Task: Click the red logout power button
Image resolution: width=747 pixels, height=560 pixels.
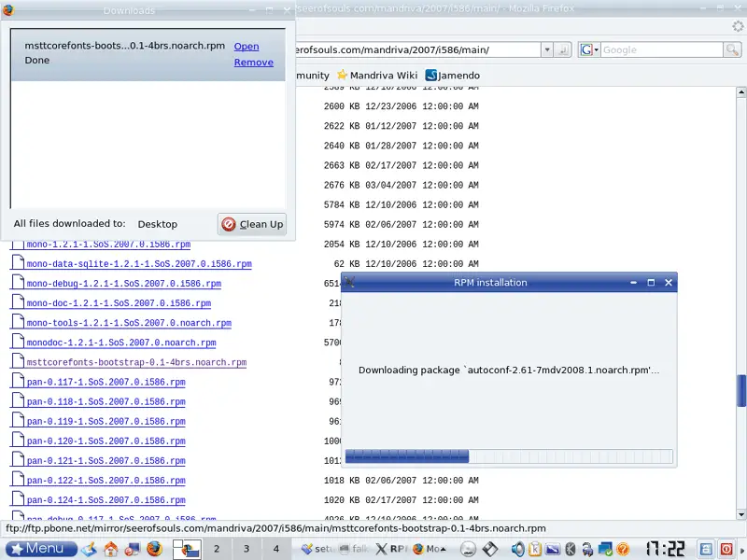Action: click(726, 549)
